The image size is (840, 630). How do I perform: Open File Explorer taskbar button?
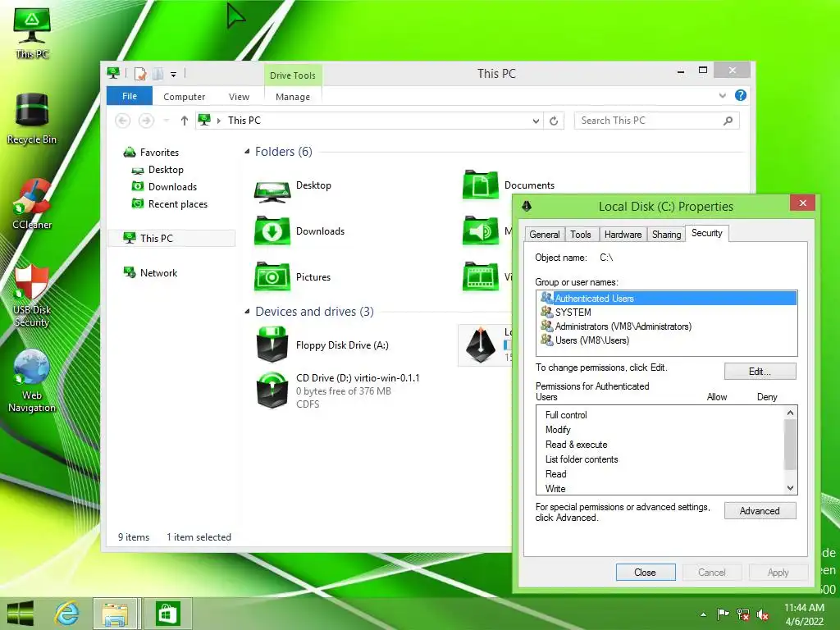click(115, 614)
